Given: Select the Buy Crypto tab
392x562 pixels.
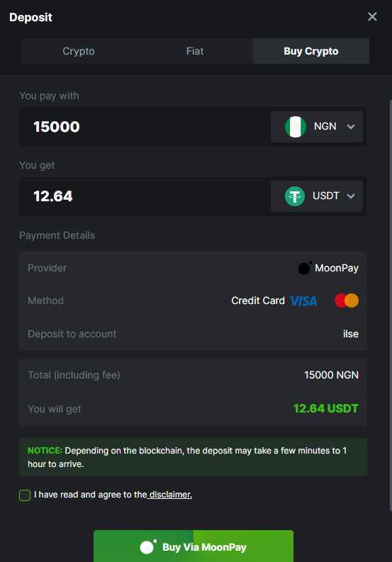Looking at the screenshot, I should [311, 51].
